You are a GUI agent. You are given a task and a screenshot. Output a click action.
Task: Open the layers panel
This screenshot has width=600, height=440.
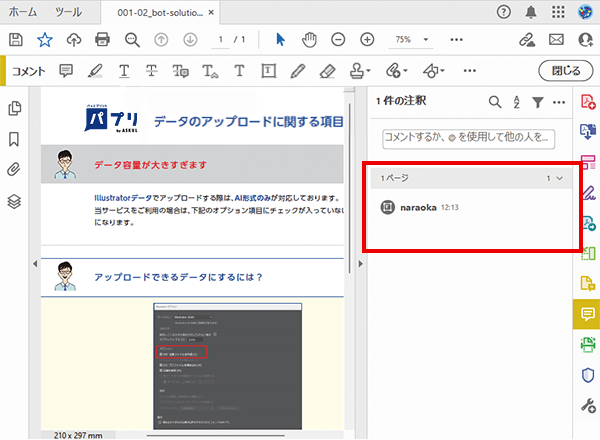[x=14, y=201]
